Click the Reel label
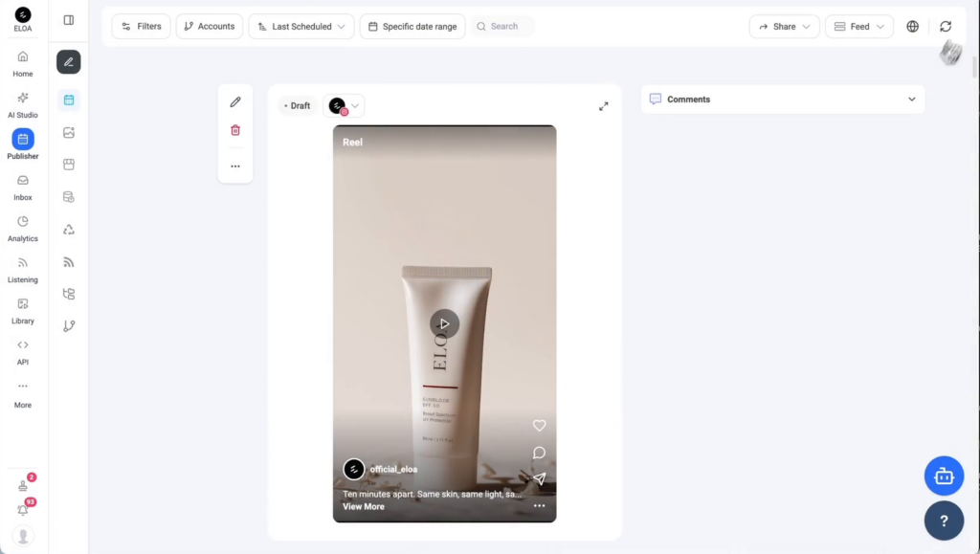This screenshot has height=554, width=980. 352,143
